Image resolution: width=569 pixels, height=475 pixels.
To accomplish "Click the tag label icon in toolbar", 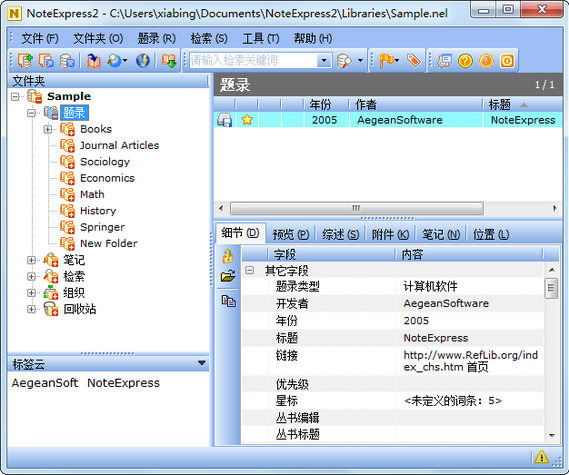I will click(414, 61).
